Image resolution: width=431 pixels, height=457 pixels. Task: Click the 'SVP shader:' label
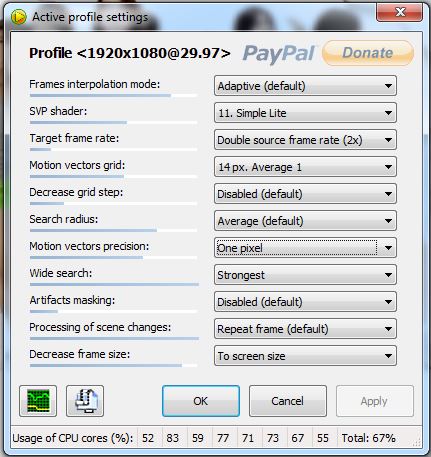point(58,111)
